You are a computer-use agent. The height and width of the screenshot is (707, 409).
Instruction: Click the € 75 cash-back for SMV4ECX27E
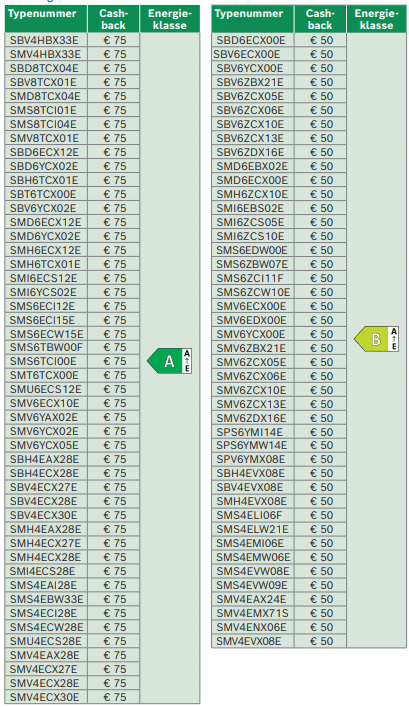[x=115, y=669]
